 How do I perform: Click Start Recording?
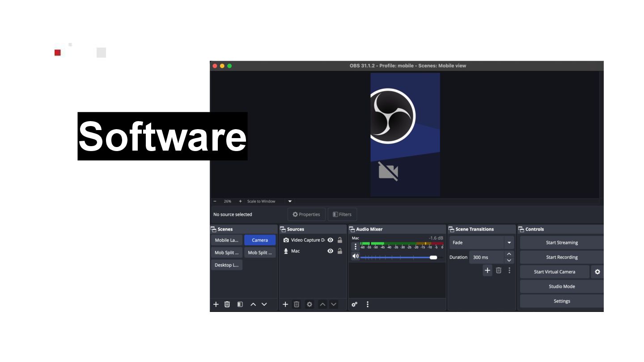tap(562, 257)
